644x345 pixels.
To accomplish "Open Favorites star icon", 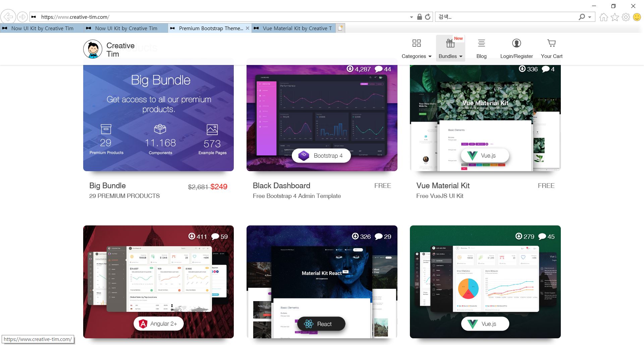I will tap(614, 17).
